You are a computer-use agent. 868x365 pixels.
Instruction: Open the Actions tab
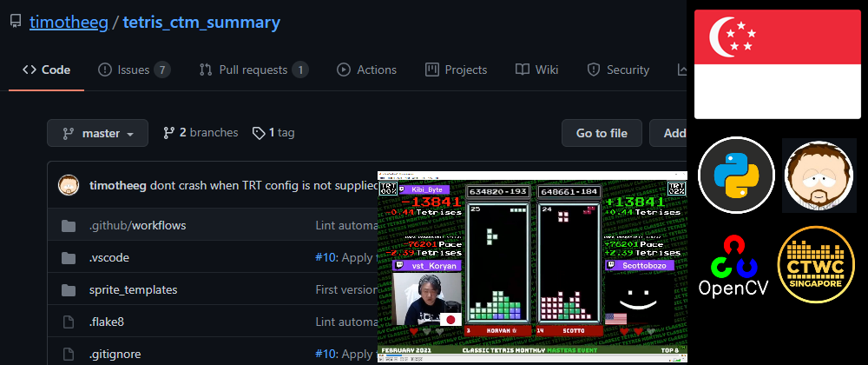[366, 70]
